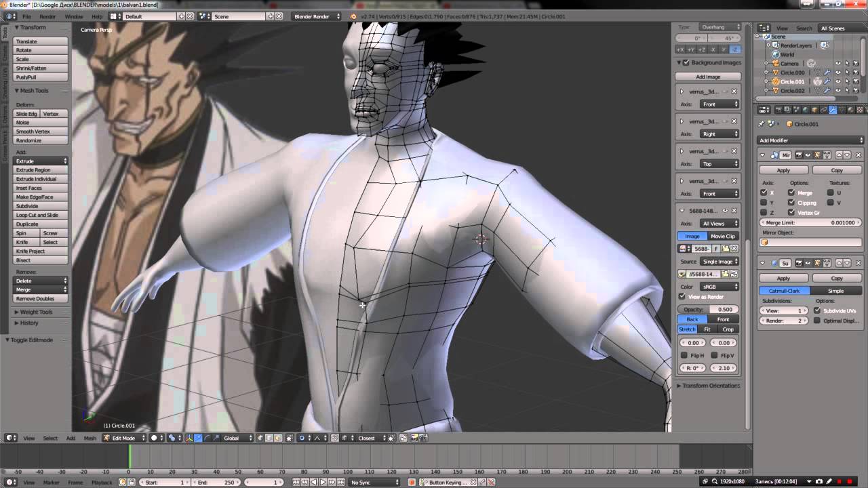This screenshot has width=868, height=488.
Task: Jump to the timeline start frame
Action: click(296, 483)
